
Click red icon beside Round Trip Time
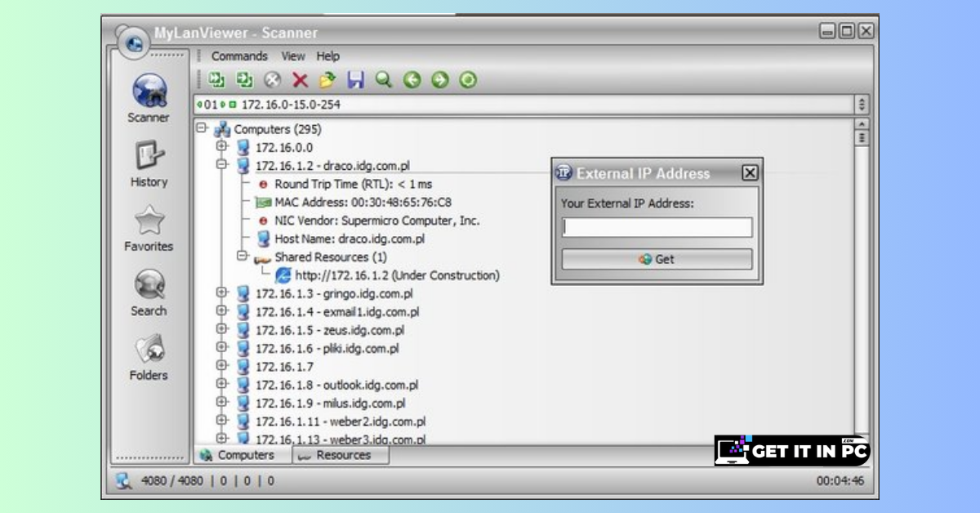(x=263, y=184)
